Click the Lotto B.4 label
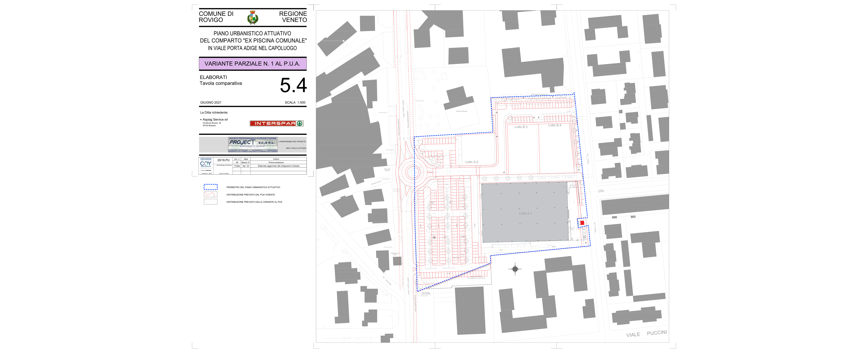The image size is (868, 353). tap(555, 125)
